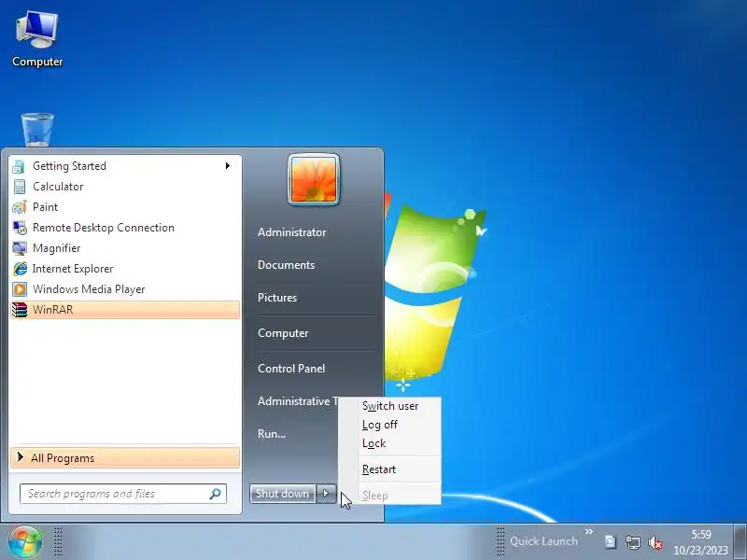Open Run... from Start menu
The image size is (747, 560).
(272, 434)
